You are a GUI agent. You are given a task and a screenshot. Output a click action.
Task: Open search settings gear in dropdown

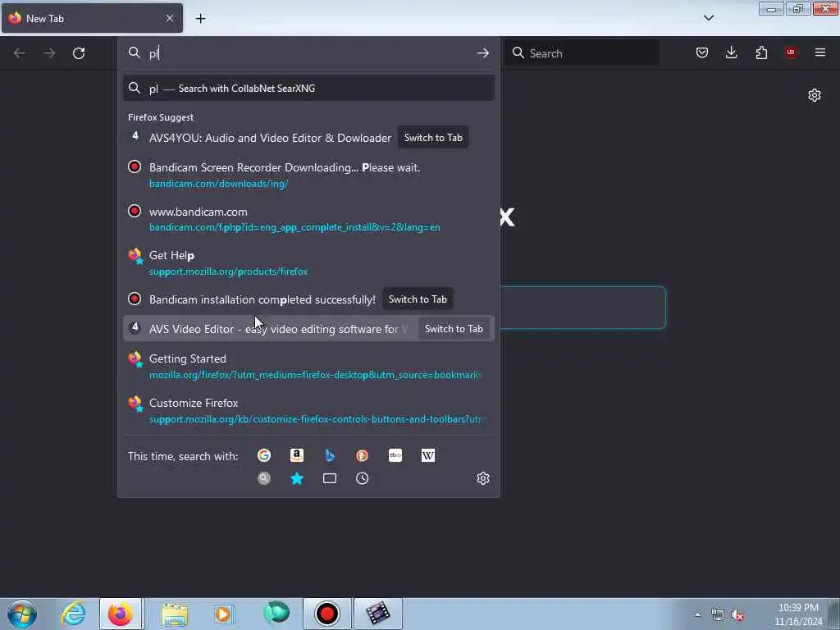point(482,478)
